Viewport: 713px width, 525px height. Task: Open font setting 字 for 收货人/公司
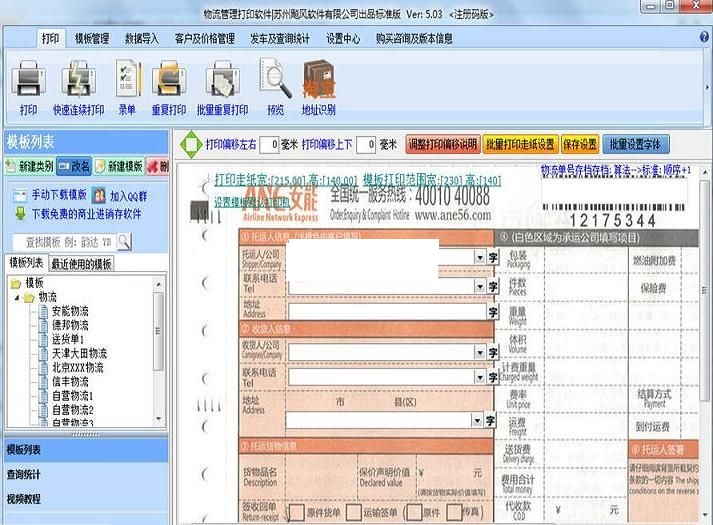point(493,353)
